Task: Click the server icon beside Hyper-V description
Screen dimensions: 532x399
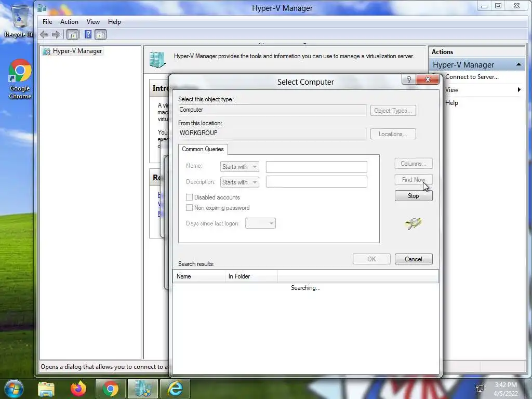Action: (x=157, y=60)
